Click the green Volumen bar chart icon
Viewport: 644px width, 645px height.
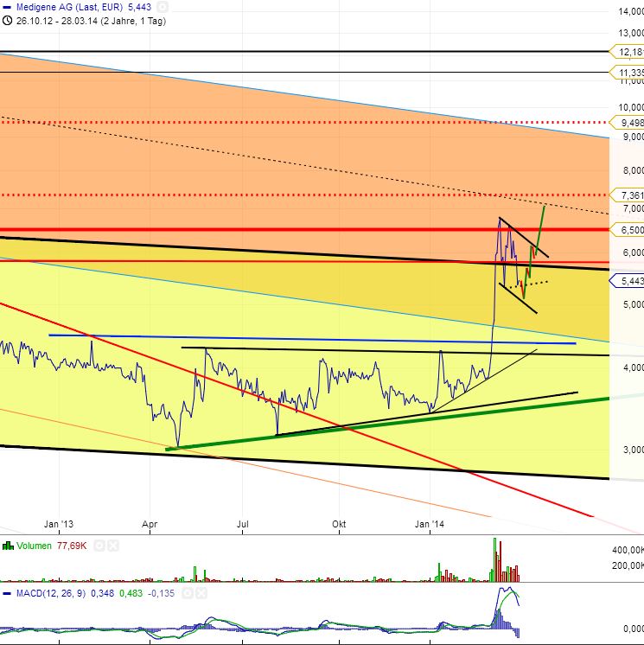pyautogui.click(x=8, y=546)
